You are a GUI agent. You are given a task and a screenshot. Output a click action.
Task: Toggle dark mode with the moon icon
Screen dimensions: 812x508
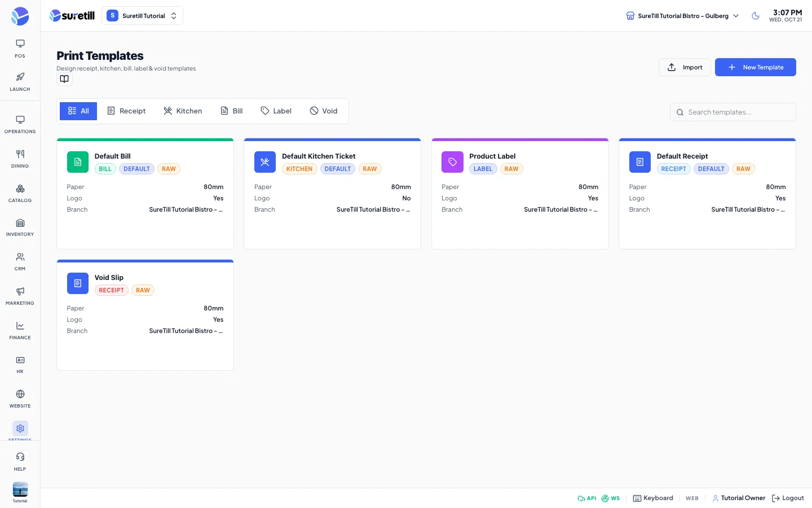pyautogui.click(x=756, y=16)
